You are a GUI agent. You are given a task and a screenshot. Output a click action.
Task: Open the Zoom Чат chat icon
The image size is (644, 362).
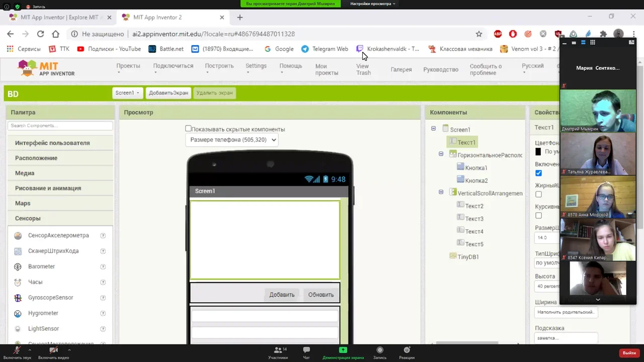click(306, 353)
